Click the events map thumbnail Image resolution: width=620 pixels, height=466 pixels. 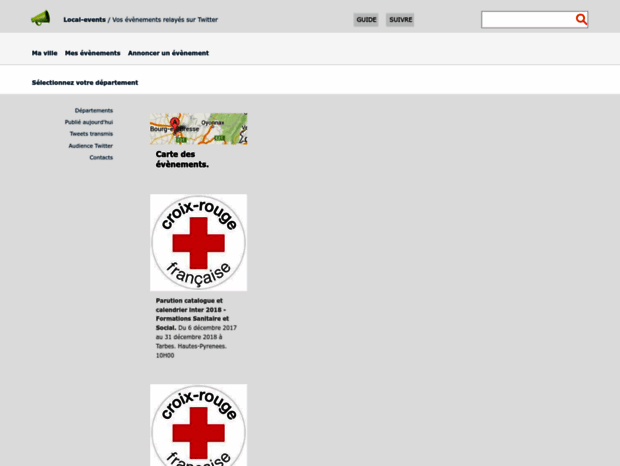[198, 129]
